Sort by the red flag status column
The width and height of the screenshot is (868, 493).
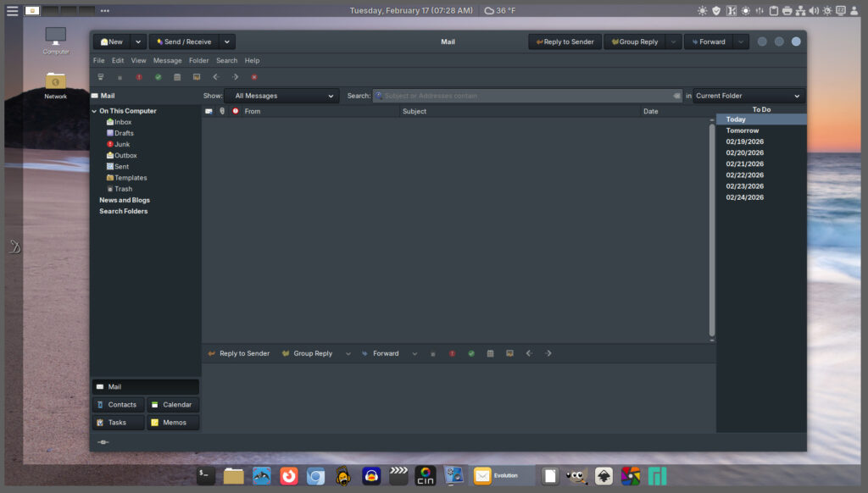[x=236, y=111]
